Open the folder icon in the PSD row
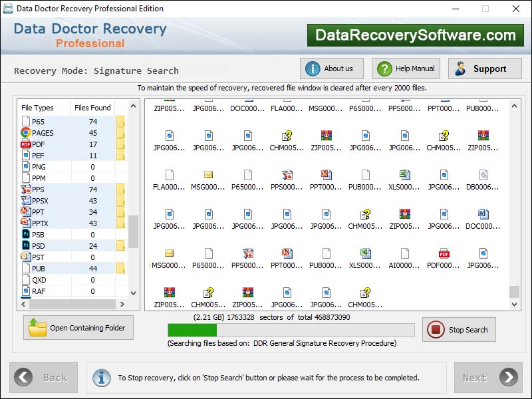This screenshot has height=399, width=532. pyautogui.click(x=120, y=245)
